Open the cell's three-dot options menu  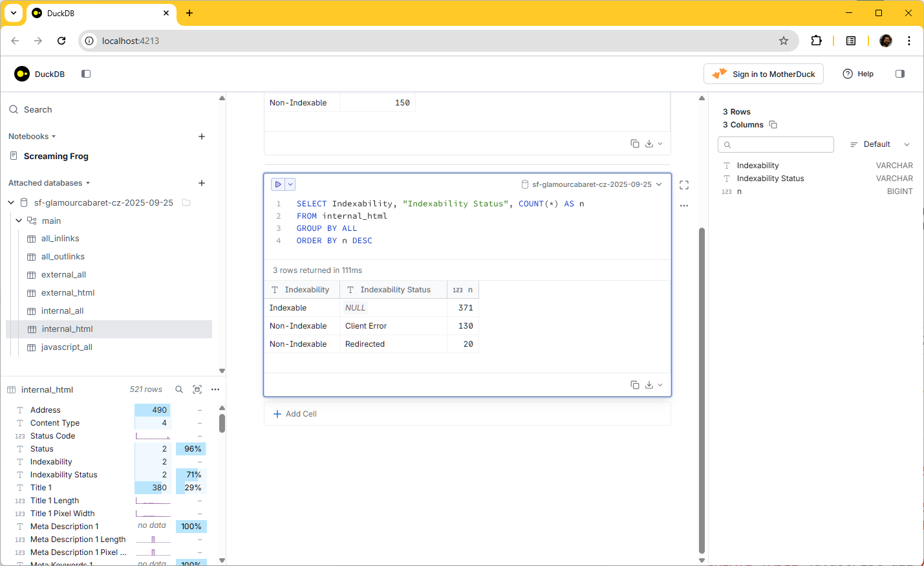pyautogui.click(x=684, y=206)
